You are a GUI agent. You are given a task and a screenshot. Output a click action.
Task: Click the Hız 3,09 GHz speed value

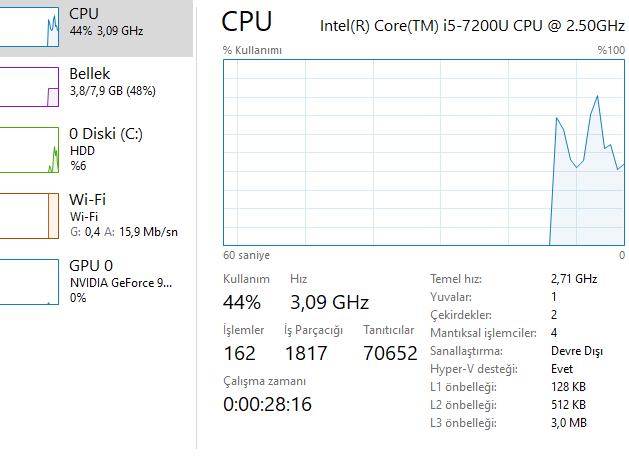click(329, 302)
